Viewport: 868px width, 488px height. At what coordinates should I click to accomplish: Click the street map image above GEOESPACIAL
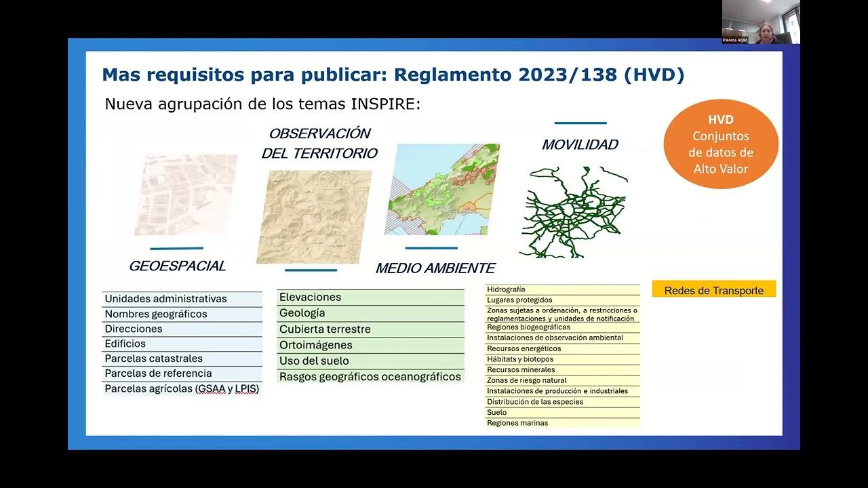[186, 195]
